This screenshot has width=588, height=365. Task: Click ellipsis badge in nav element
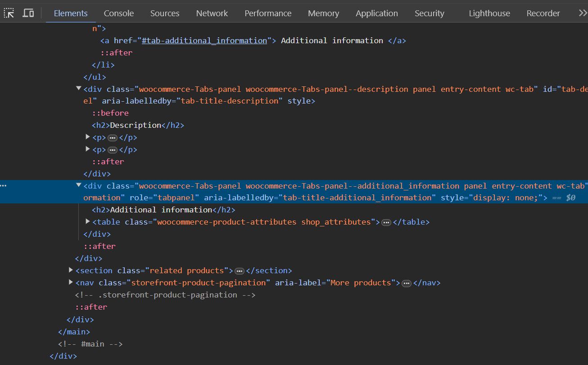pos(407,283)
